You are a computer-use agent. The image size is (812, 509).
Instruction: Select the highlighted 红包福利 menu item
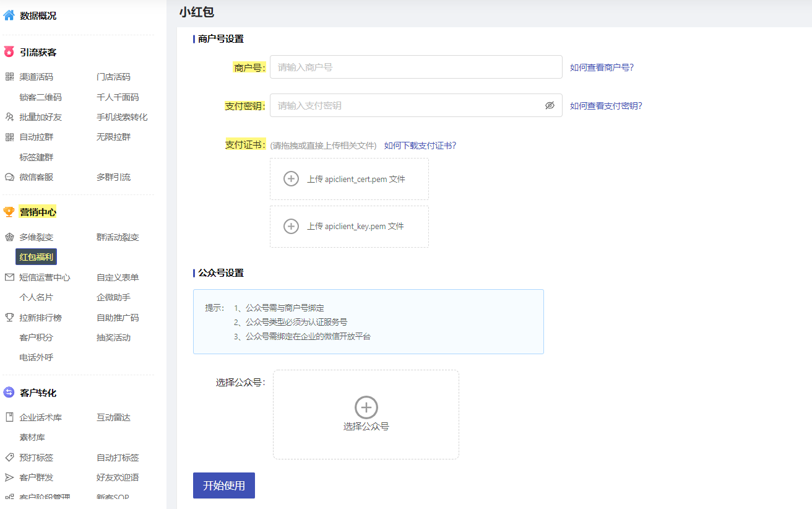point(36,257)
